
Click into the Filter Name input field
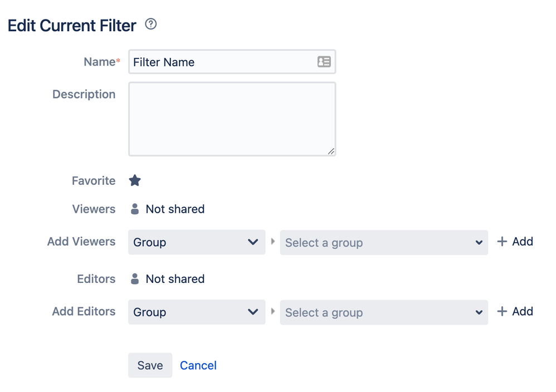pyautogui.click(x=223, y=62)
